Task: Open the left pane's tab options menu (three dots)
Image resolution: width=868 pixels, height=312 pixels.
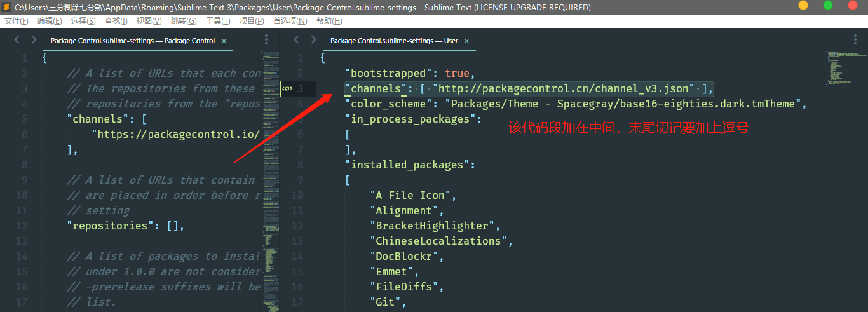Action: [x=266, y=40]
